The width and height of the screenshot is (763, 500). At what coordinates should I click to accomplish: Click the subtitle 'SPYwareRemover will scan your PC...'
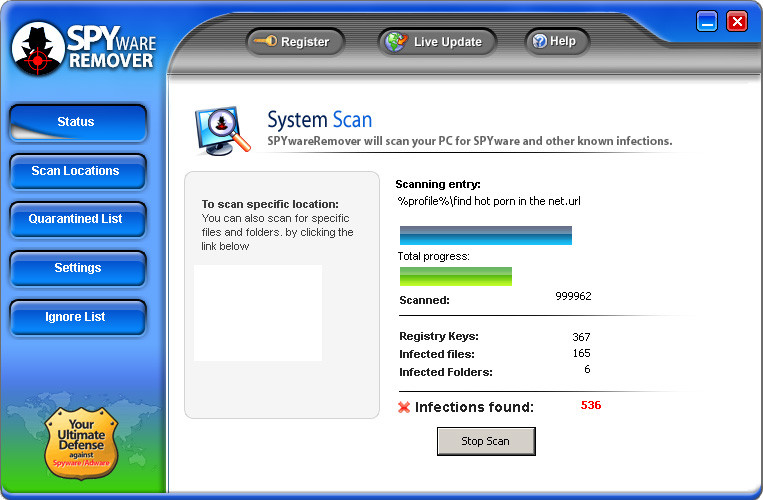470,141
